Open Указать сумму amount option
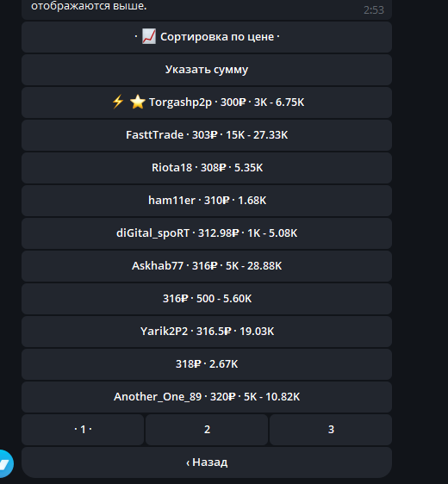 tap(207, 70)
